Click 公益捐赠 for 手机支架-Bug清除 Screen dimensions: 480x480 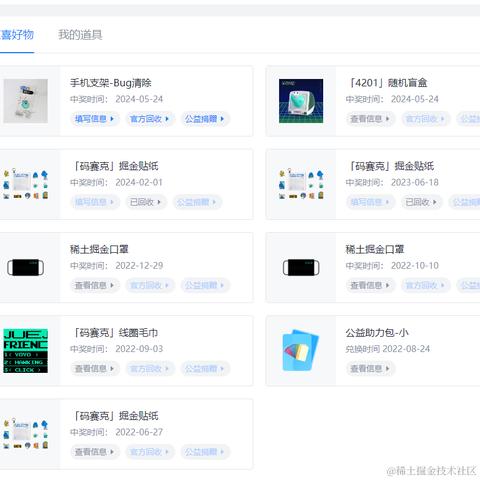pos(205,119)
